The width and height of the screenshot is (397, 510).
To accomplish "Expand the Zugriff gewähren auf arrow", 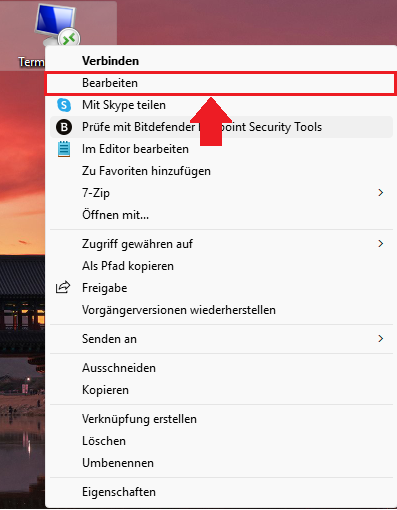I will tap(381, 244).
